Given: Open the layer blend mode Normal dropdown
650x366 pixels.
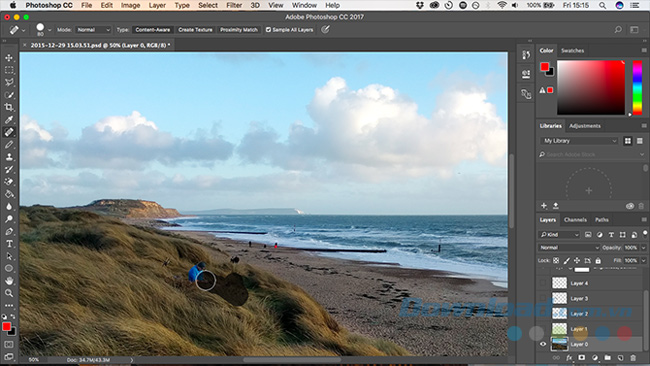Looking at the screenshot, I should tap(569, 247).
